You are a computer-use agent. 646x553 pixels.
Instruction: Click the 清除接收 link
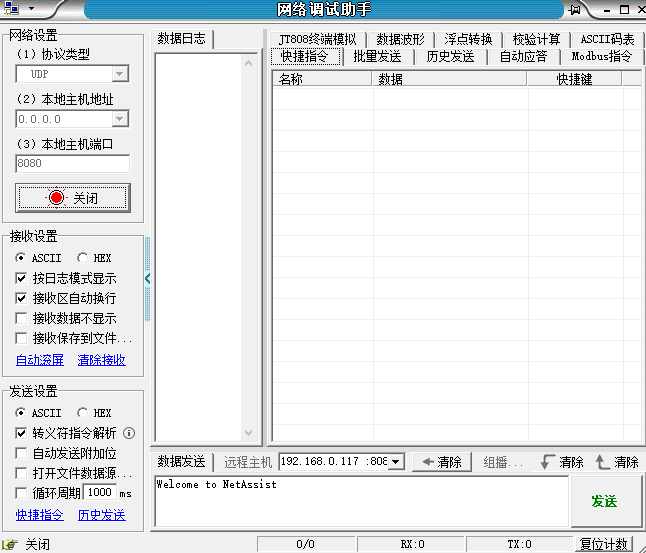[102, 360]
